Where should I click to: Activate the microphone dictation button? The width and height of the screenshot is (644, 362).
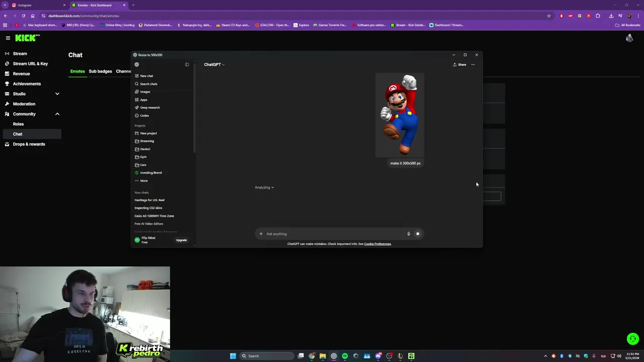click(x=409, y=234)
